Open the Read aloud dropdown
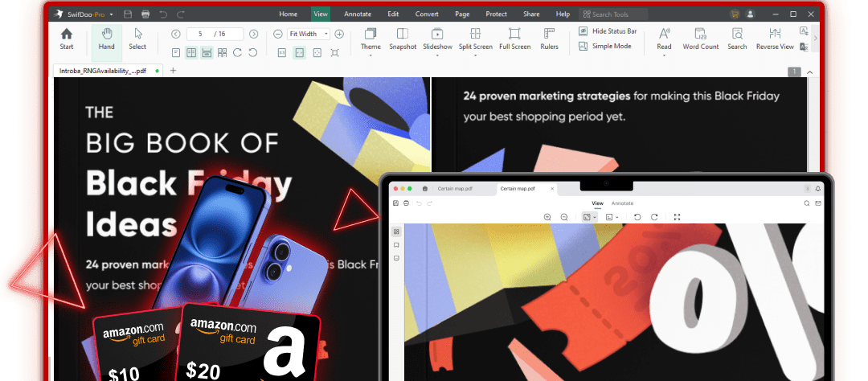 (x=665, y=42)
